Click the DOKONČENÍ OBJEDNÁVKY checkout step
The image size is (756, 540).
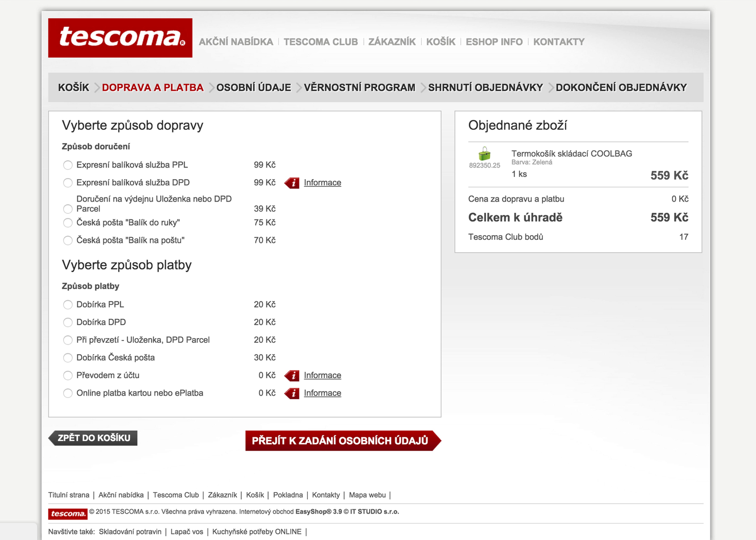coord(621,88)
